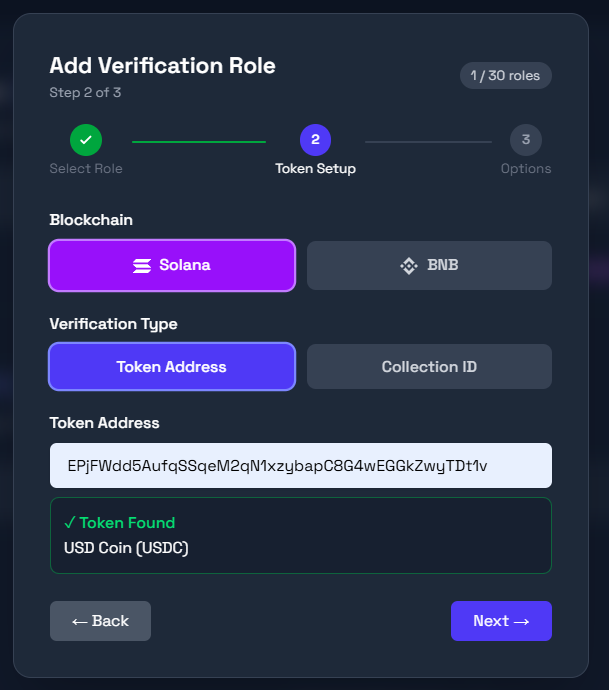
Task: Click the BNB diamond logo icon
Action: tap(409, 266)
